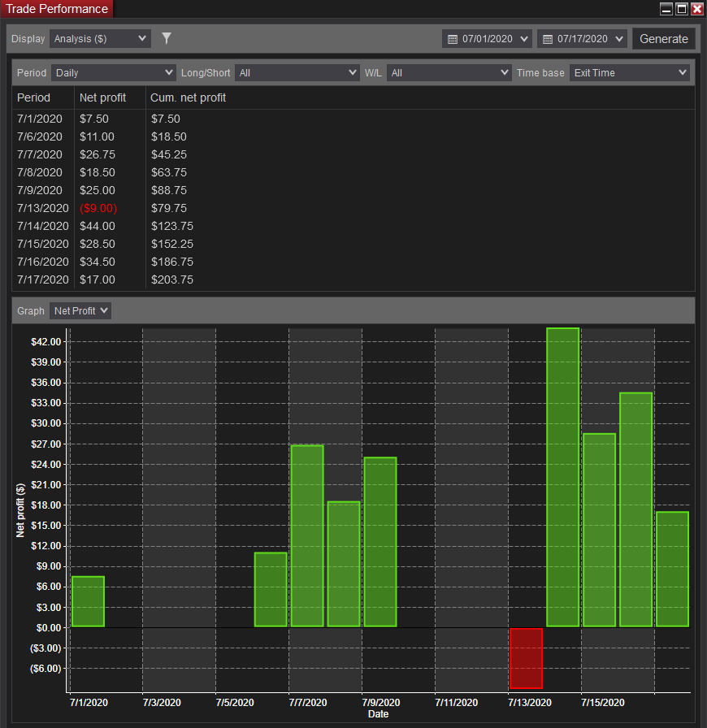
Task: Click the $88.75 cumulative net profit cell
Action: (x=168, y=190)
